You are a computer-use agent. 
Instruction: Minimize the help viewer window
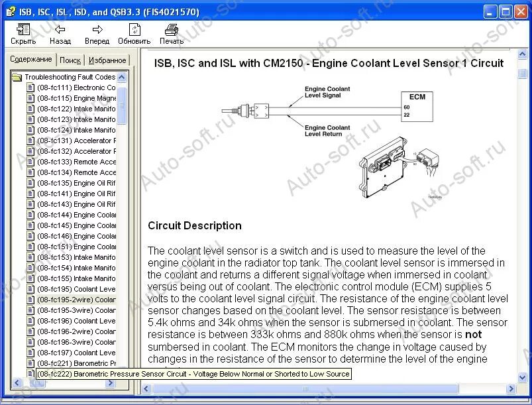coord(490,12)
